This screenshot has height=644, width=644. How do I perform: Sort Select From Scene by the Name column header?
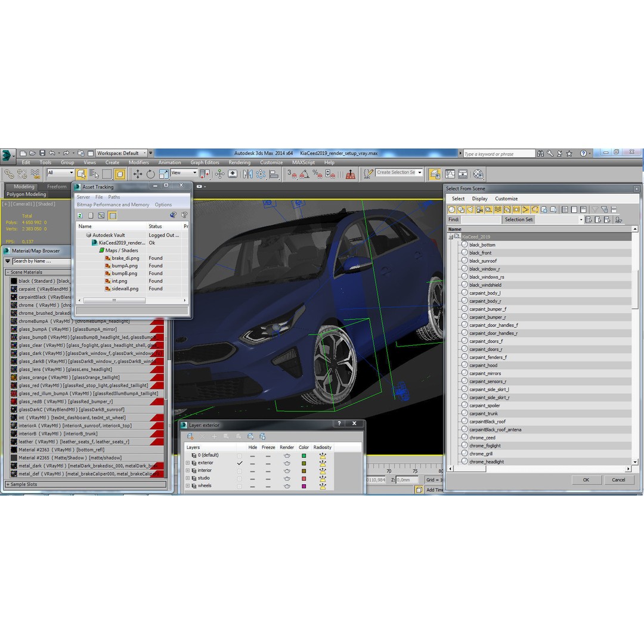coord(539,229)
